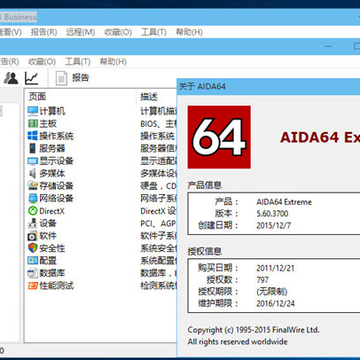The width and height of the screenshot is (360, 360).
Task: Click the 报告 toolbar button label
Action: pyautogui.click(x=81, y=78)
